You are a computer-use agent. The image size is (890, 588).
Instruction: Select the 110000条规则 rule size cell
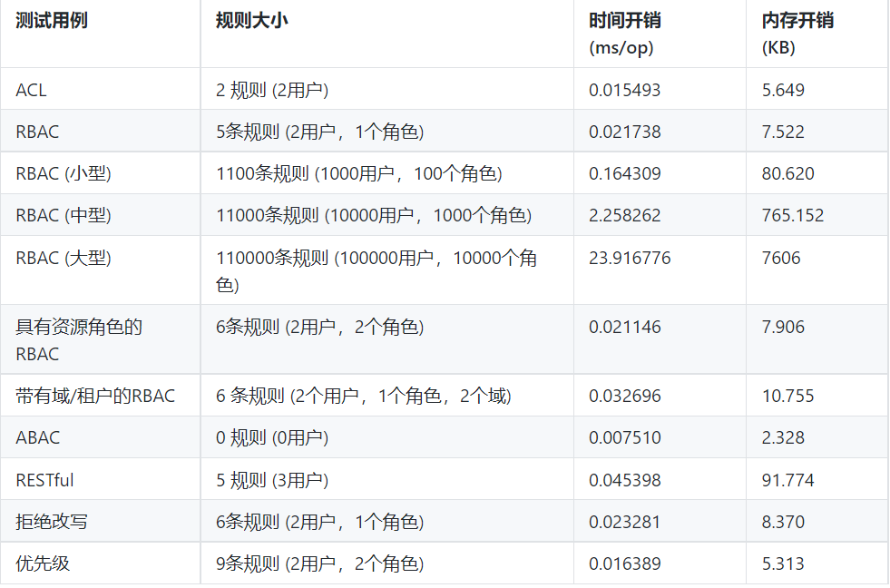tap(377, 271)
